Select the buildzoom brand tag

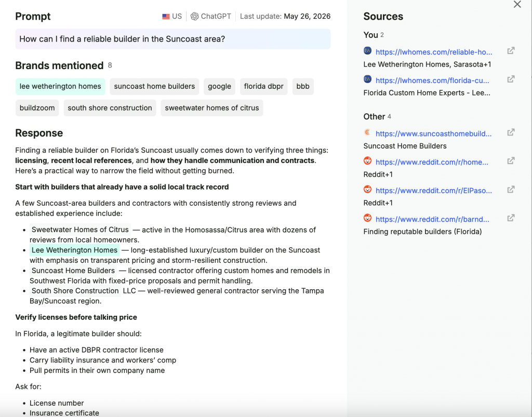(37, 108)
